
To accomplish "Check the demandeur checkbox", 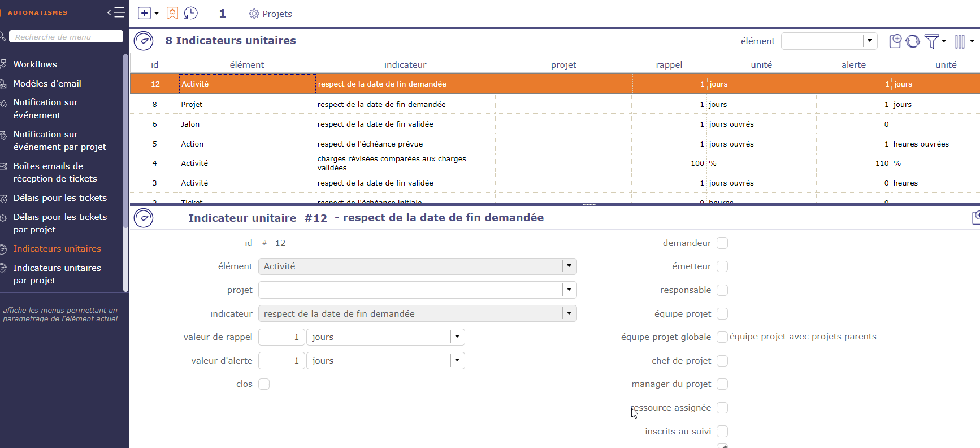I will click(x=722, y=243).
